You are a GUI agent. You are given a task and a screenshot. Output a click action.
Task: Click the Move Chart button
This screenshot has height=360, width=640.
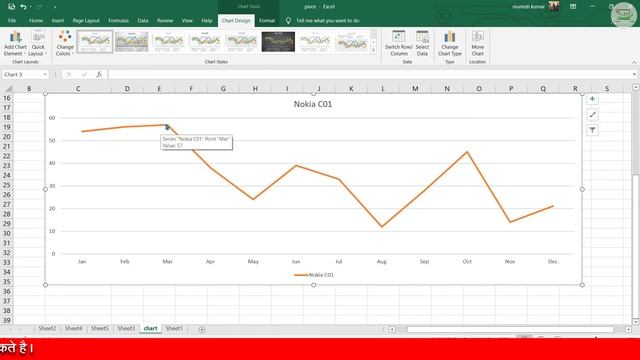[478, 43]
